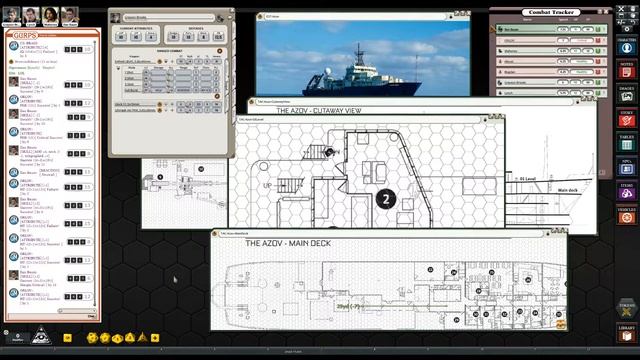
Task: Expand the first ranged weapon's mode list
Action: [x=166, y=62]
